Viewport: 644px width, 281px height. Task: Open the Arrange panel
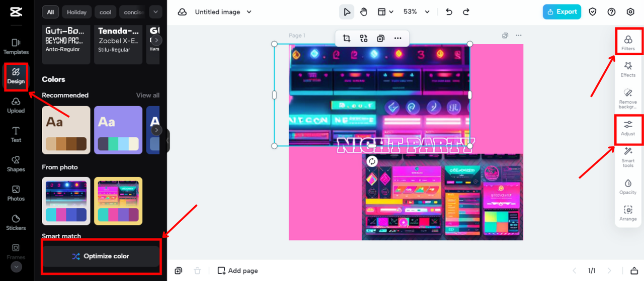[x=628, y=213]
